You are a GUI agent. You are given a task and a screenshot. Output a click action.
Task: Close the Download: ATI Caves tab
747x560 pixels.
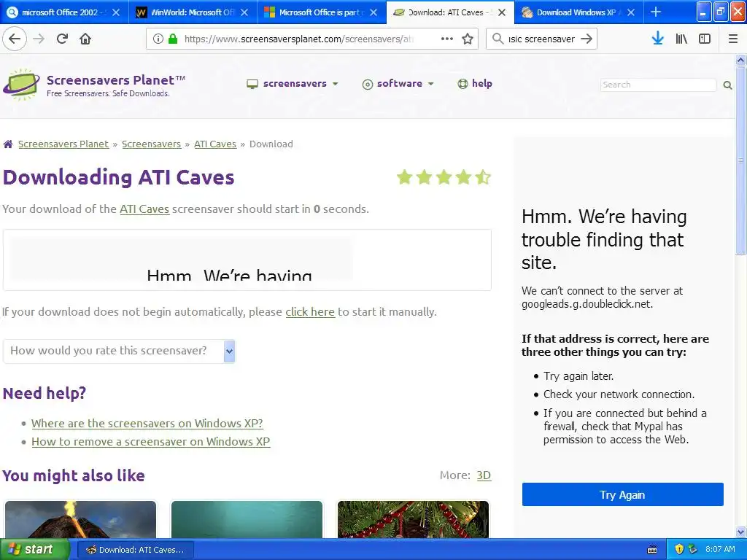pos(502,12)
